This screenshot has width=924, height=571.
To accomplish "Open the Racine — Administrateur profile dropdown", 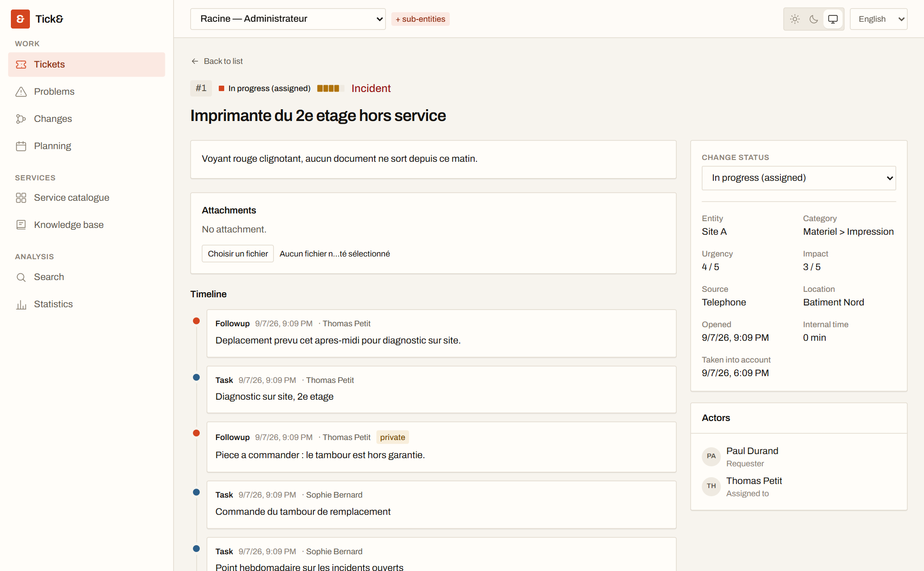I will point(288,19).
